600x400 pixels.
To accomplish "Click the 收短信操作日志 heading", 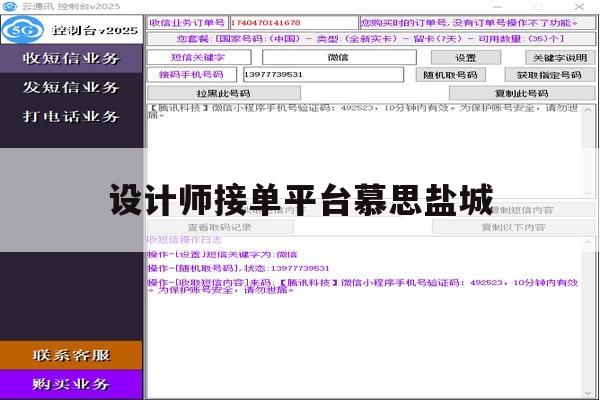I will point(184,240).
